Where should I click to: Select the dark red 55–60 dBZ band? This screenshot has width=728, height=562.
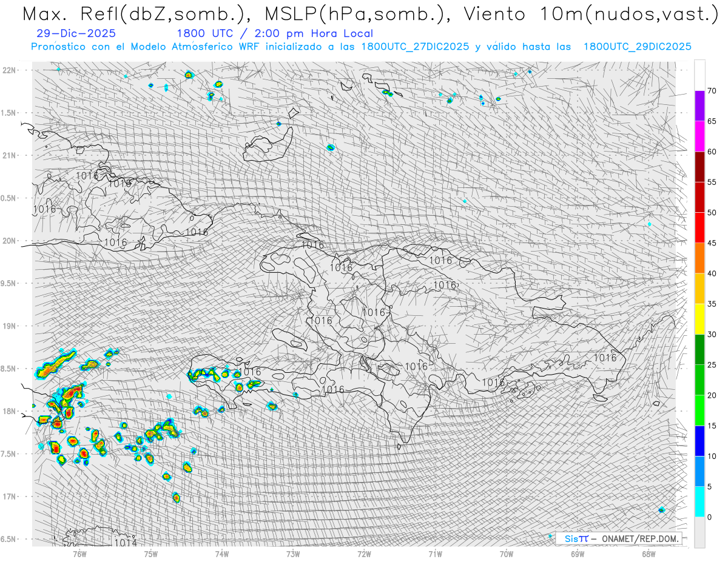click(x=699, y=167)
